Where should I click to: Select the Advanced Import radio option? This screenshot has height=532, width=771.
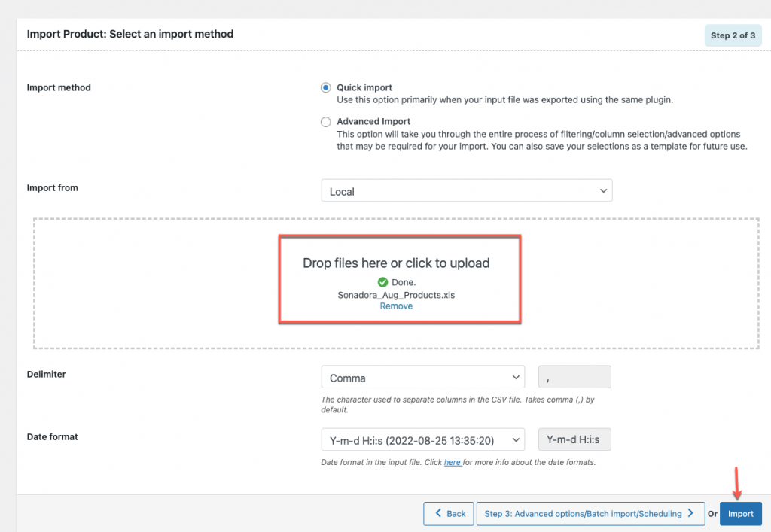(325, 122)
